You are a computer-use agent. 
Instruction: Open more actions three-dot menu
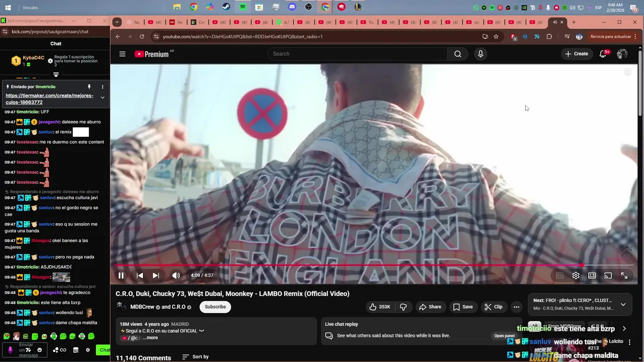[516, 307]
